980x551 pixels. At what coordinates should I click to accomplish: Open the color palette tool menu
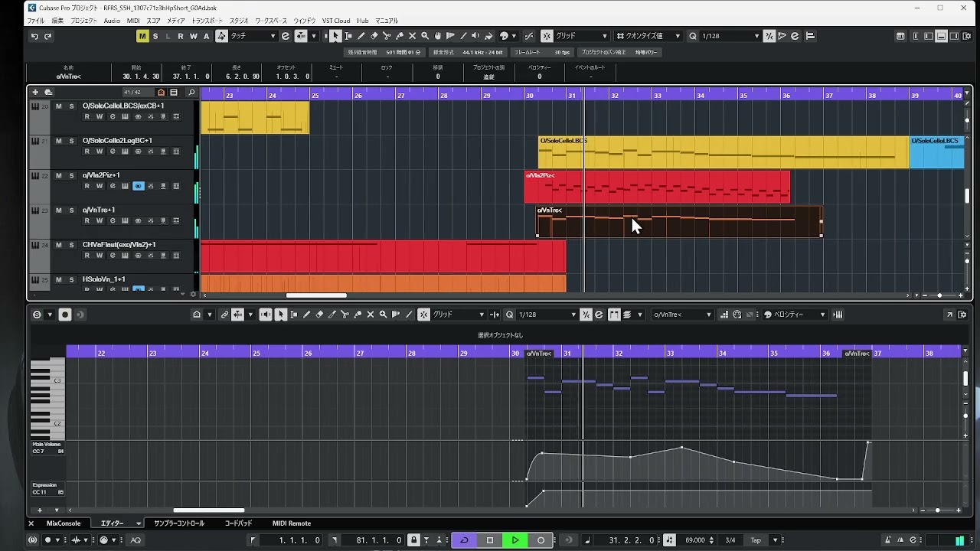tap(507, 36)
